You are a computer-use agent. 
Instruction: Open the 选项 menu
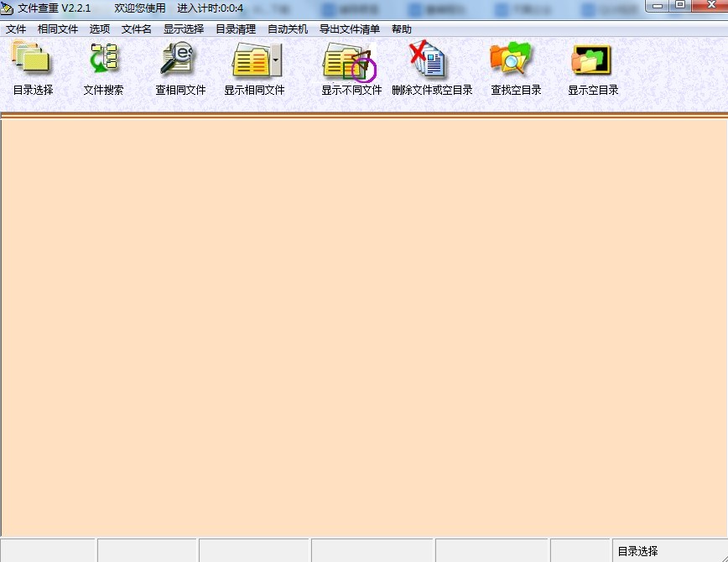(99, 29)
